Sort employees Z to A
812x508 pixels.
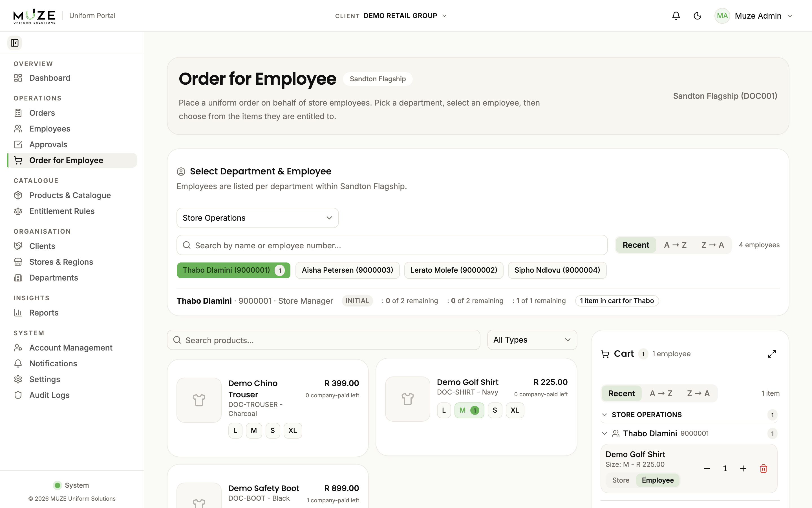pyautogui.click(x=712, y=245)
